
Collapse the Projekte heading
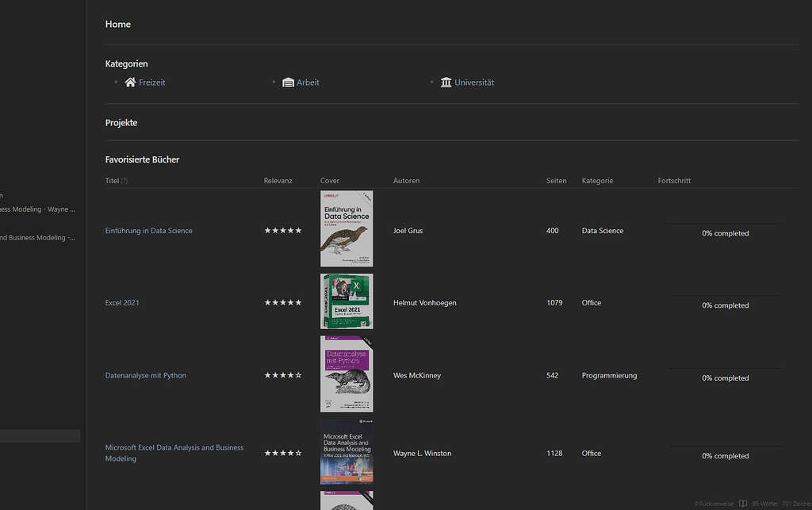[x=121, y=122]
